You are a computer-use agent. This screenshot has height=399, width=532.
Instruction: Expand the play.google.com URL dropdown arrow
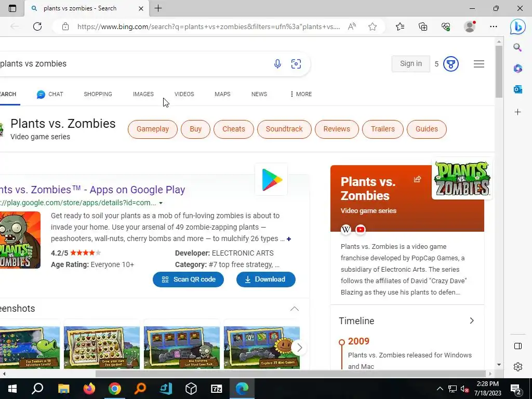161,203
